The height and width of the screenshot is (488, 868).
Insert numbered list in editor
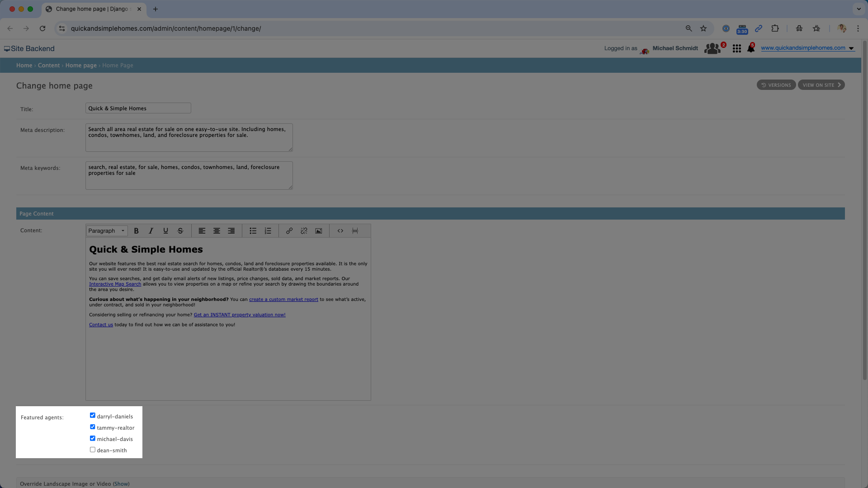268,231
